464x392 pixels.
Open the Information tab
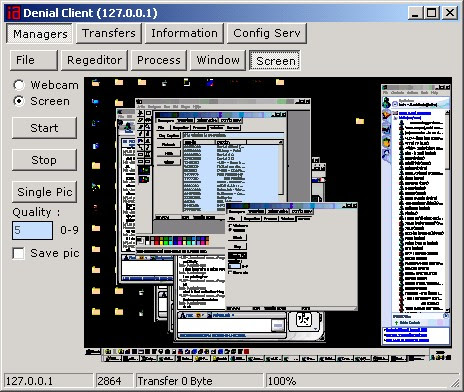pyautogui.click(x=184, y=33)
